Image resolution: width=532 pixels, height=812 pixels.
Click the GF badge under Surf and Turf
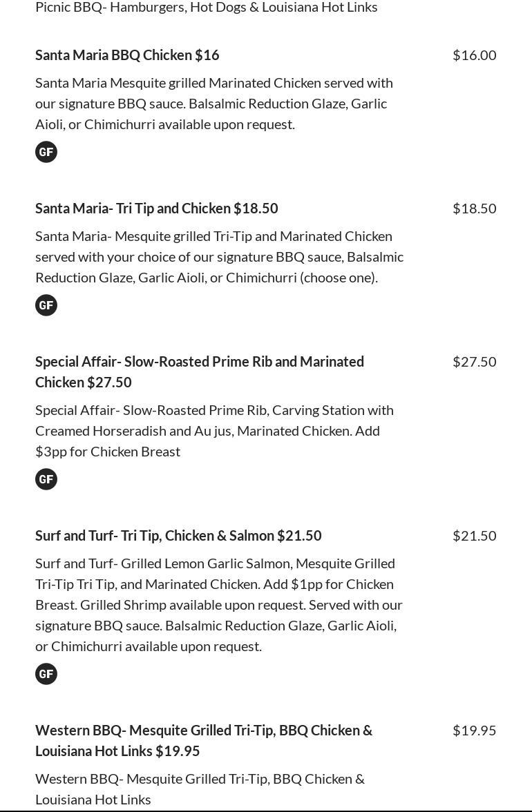point(46,674)
